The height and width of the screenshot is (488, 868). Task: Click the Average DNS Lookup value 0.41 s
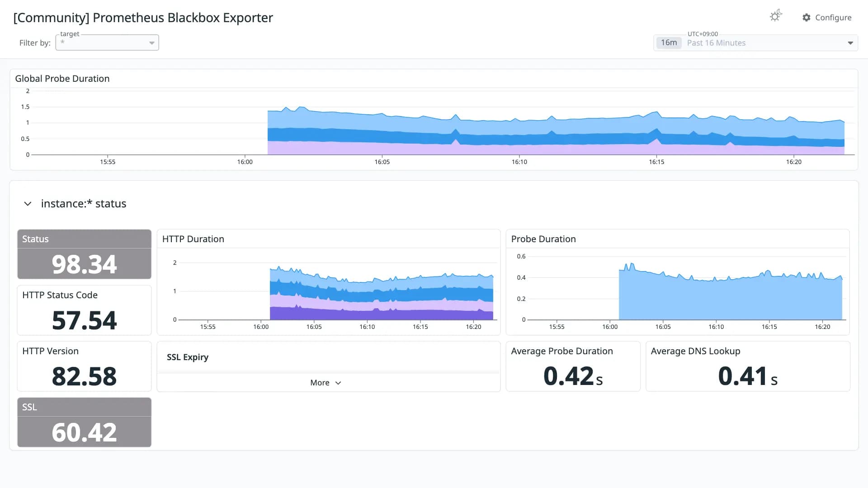748,376
